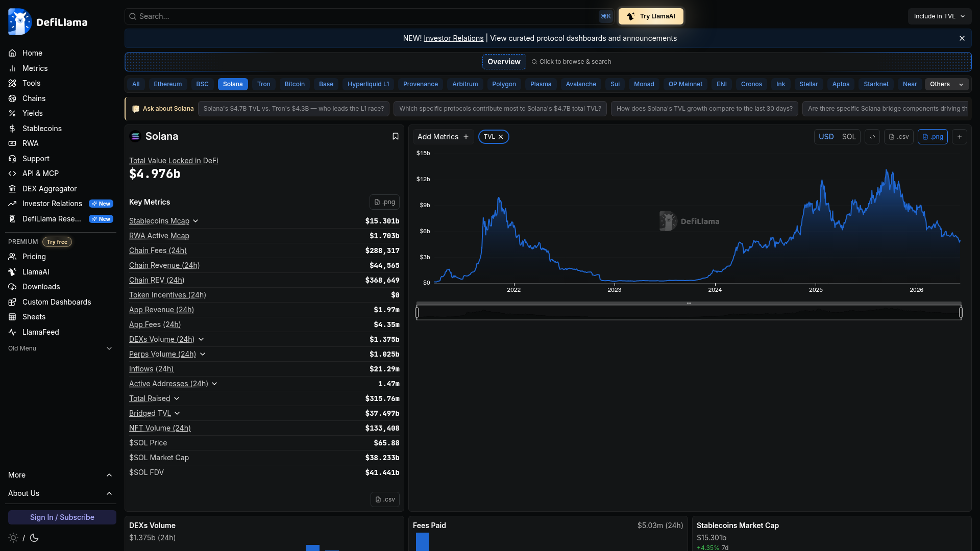
Task: Switch chart denomination to USD
Action: click(826, 137)
